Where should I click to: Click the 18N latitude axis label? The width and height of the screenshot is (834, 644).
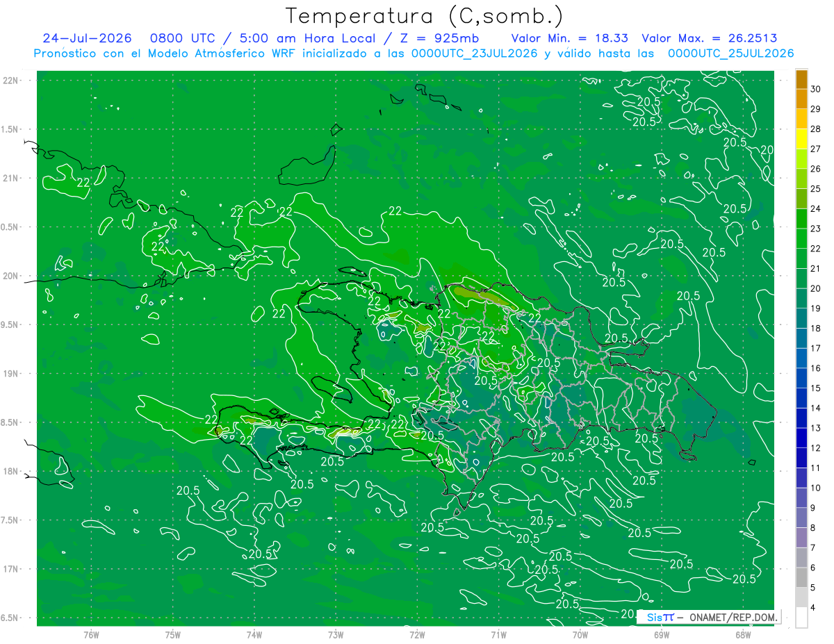click(x=11, y=471)
